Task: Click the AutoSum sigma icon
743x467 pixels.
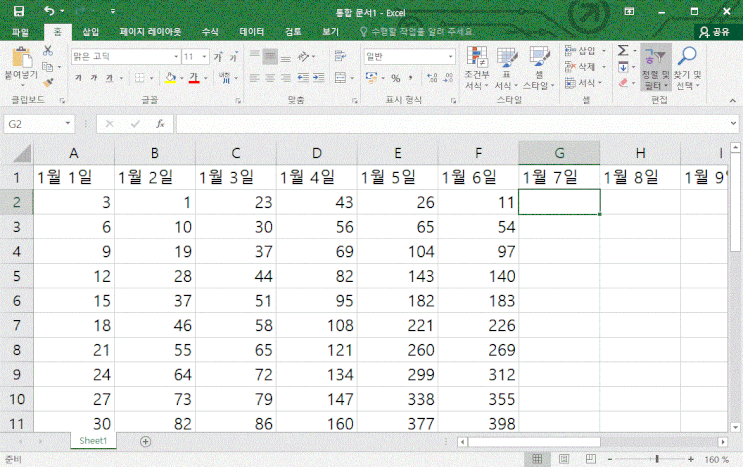Action: click(623, 50)
